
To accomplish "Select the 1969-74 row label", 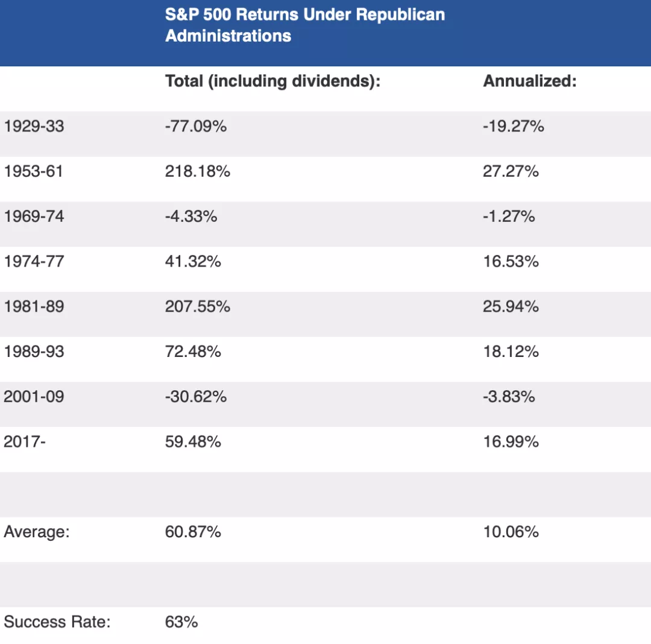I will (x=34, y=216).
